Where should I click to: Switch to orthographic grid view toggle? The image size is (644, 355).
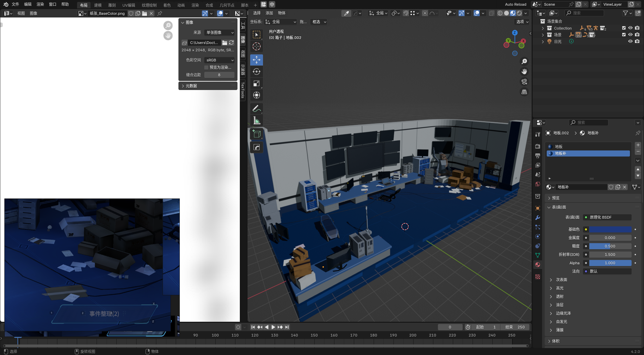click(x=524, y=92)
